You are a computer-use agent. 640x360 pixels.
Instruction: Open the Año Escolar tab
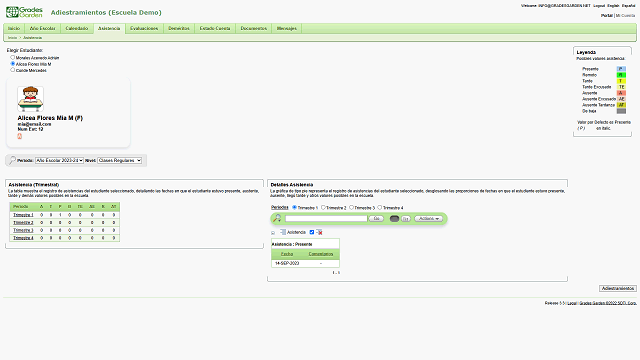42,28
